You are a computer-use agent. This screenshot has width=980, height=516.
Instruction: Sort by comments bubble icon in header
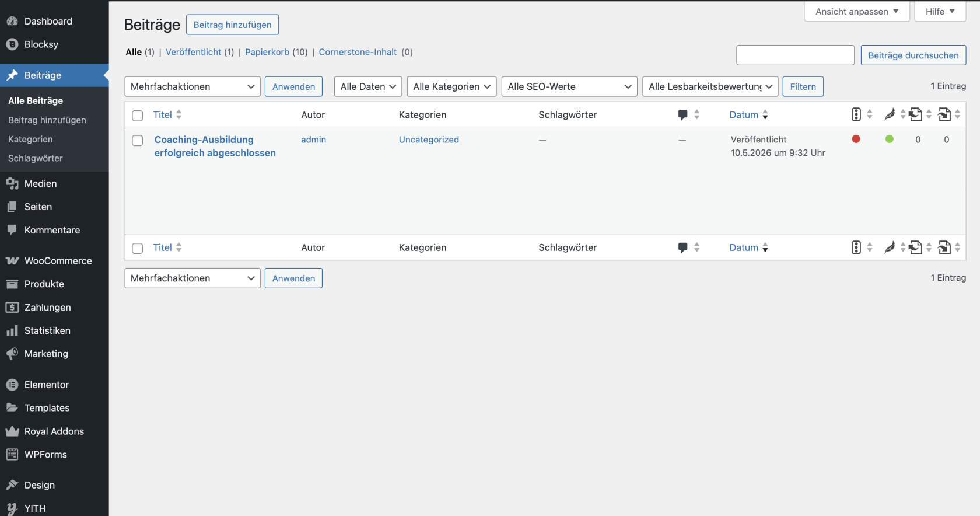coord(682,115)
